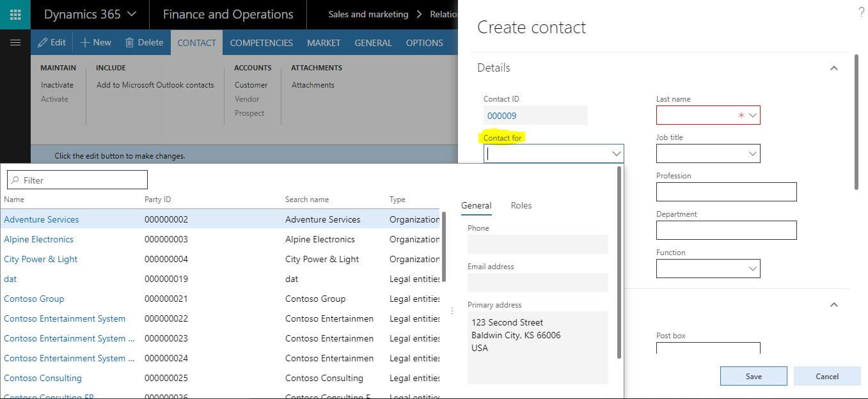
Task: Select the OPTIONS ribbon tab
Action: tap(424, 43)
